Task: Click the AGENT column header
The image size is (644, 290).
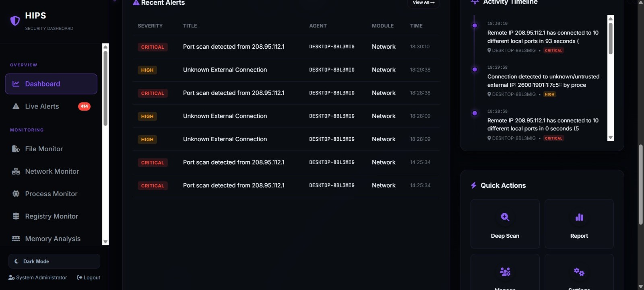Action: point(318,26)
